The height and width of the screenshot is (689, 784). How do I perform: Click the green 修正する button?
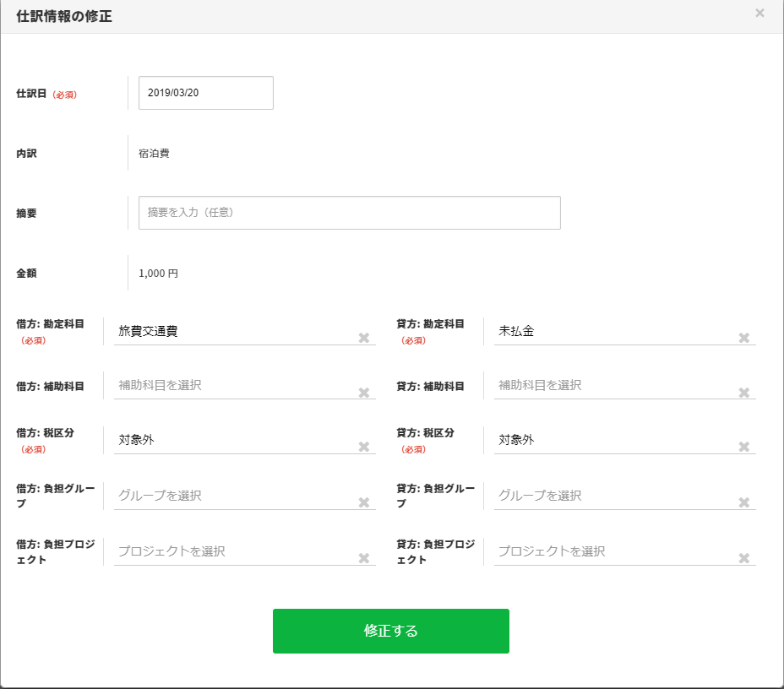point(390,631)
